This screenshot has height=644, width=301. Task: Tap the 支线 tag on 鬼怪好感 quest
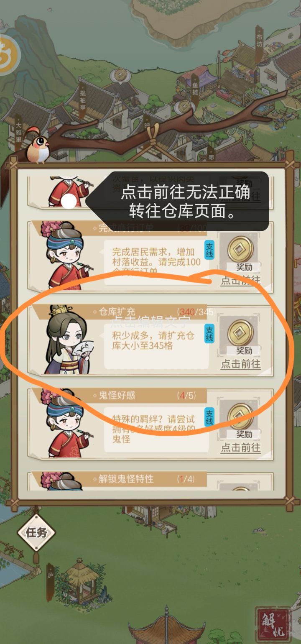209,417
